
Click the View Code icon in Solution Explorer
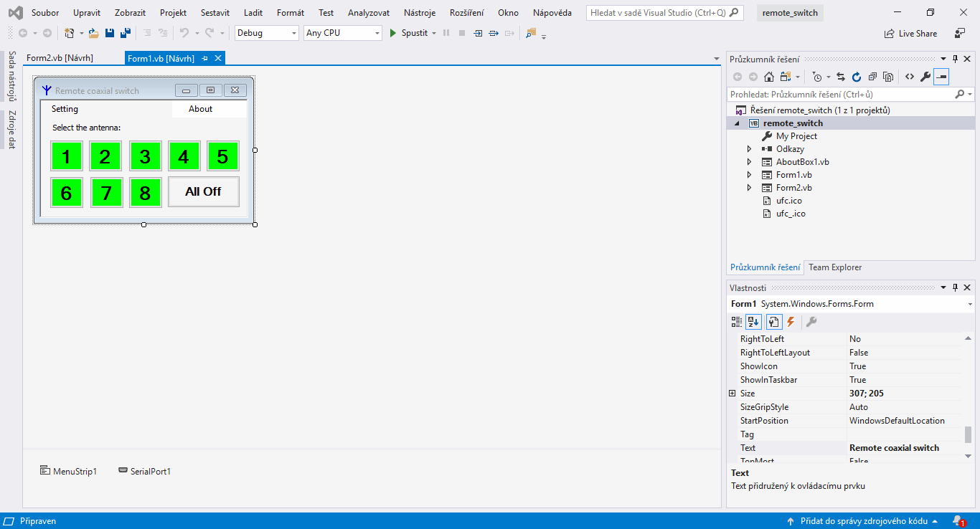tap(909, 77)
